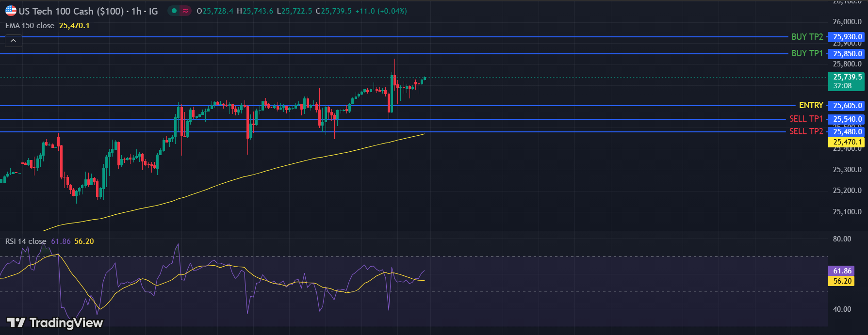868x335 pixels.
Task: Click the BUY TP1 price label 25,850.0
Action: [847, 54]
